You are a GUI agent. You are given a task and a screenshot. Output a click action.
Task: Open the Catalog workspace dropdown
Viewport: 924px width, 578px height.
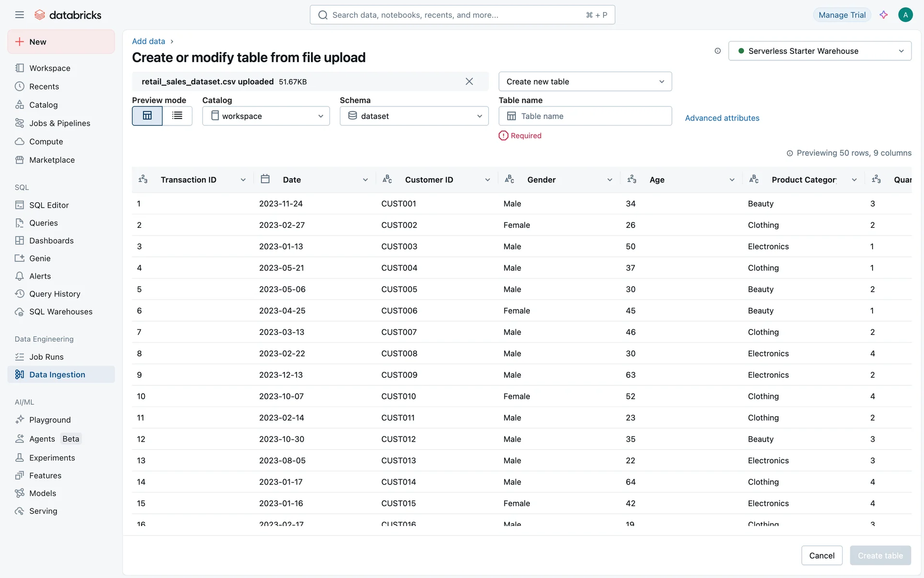[x=266, y=116]
